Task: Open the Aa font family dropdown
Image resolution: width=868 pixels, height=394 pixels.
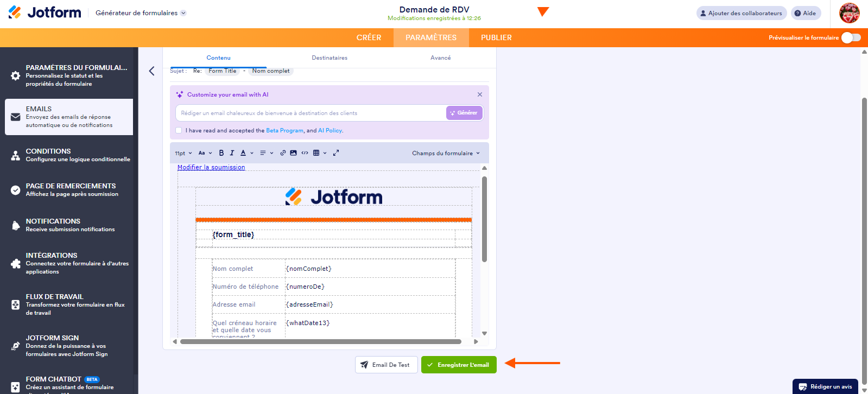Action: (x=205, y=153)
